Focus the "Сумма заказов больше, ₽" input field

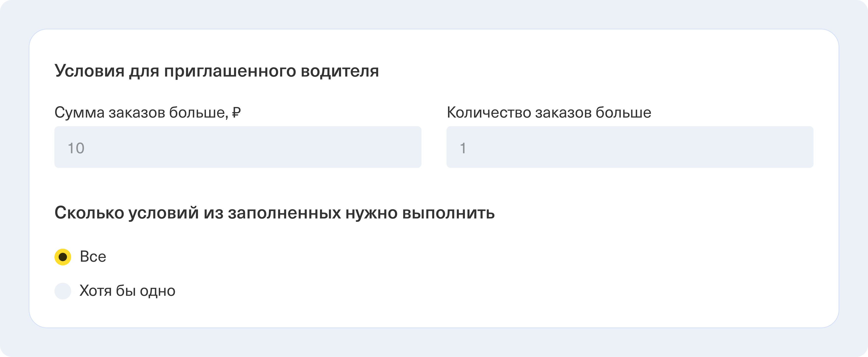coord(238,147)
